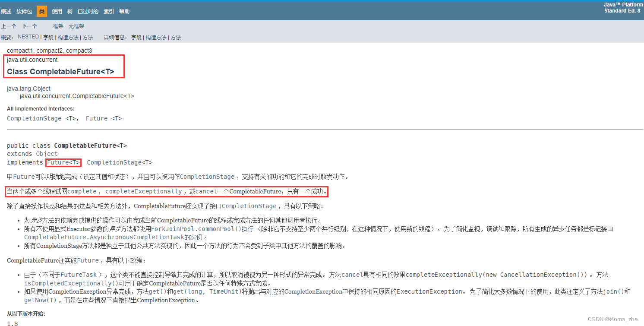Screen dimensions: 644x326
Task: Click the Class CompletableFuture<T> heading
Action: [60, 72]
